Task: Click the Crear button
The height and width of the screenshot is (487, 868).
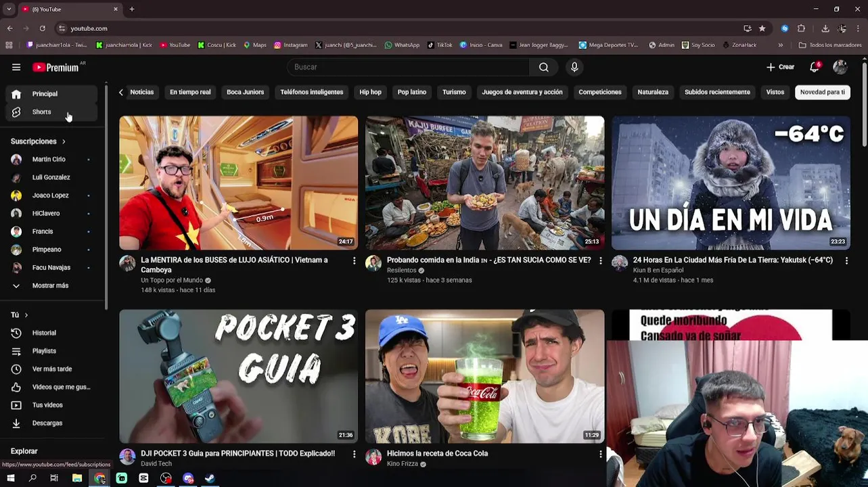Action: [x=780, y=67]
